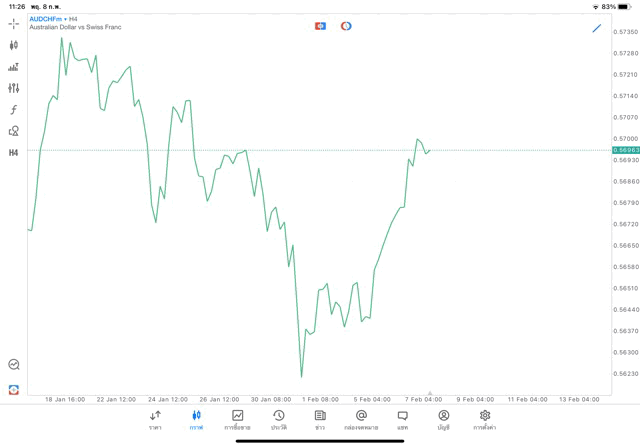The image size is (640, 447).
Task: Open the ประวัติ history tab
Action: 278,420
